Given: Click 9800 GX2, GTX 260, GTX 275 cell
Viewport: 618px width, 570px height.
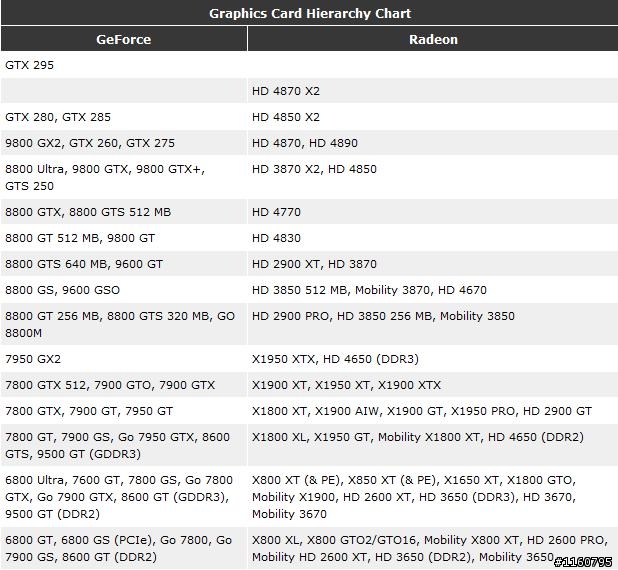Looking at the screenshot, I should pos(124,143).
